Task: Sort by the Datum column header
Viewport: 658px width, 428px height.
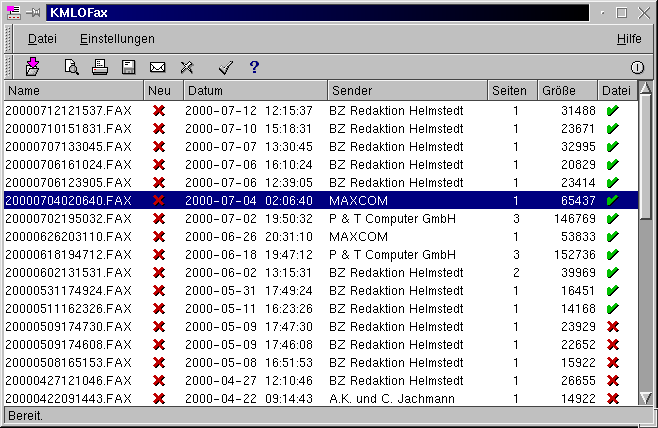Action: coord(256,91)
